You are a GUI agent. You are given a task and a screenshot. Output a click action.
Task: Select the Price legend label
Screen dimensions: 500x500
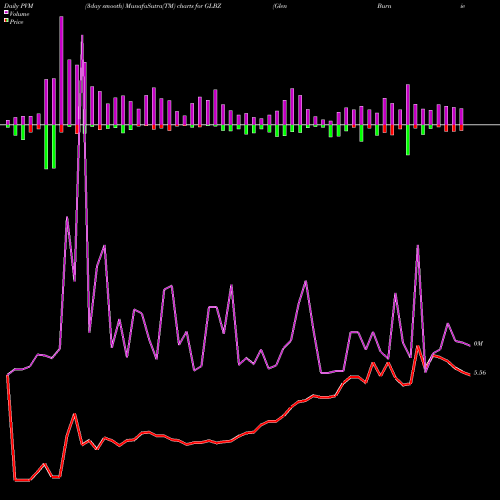pyautogui.click(x=16, y=22)
